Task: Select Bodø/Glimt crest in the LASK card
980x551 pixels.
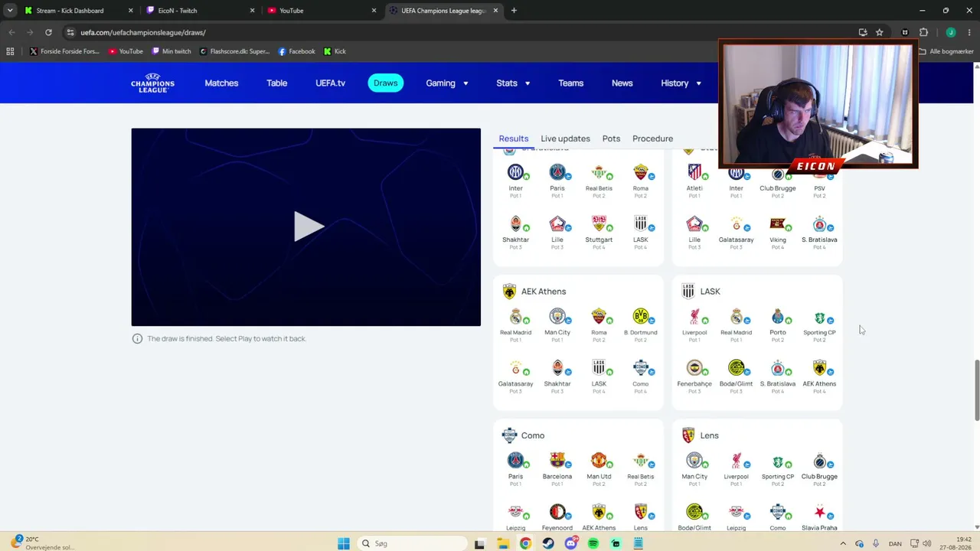Action: [736, 367]
